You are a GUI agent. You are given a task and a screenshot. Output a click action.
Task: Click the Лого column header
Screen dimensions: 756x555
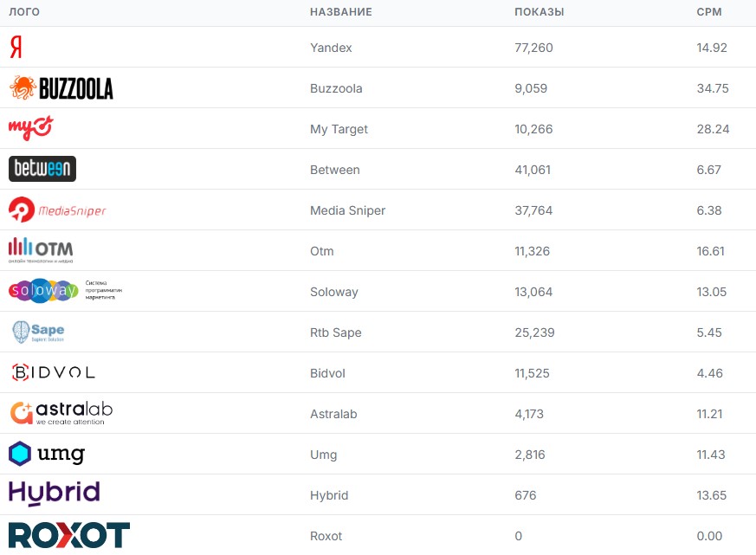pos(24,12)
